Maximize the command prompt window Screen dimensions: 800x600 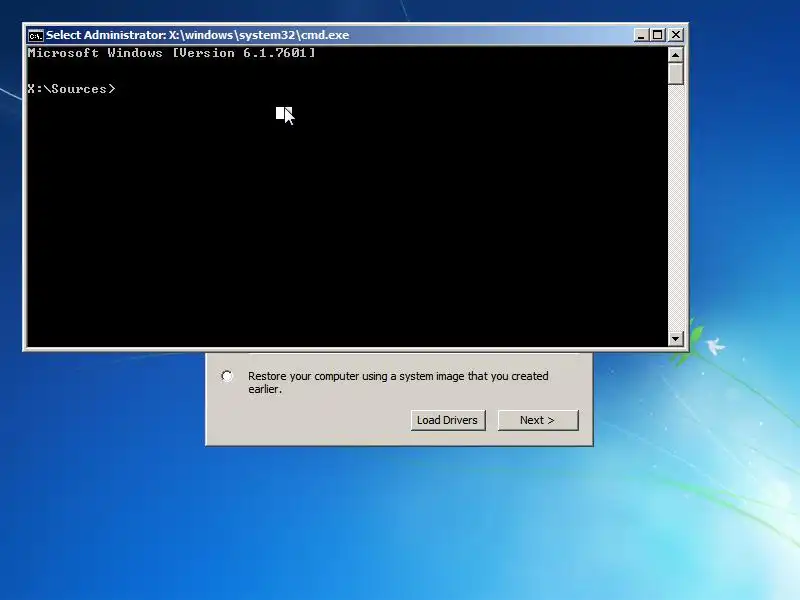(x=658, y=35)
